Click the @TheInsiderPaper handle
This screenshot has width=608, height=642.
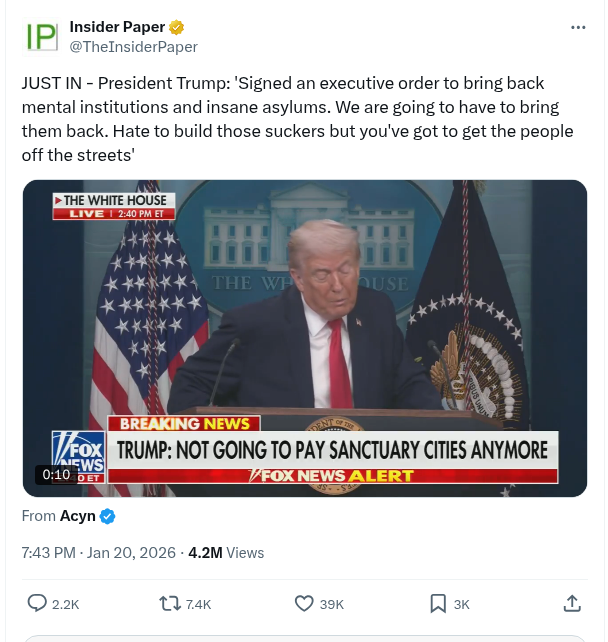[x=133, y=47]
